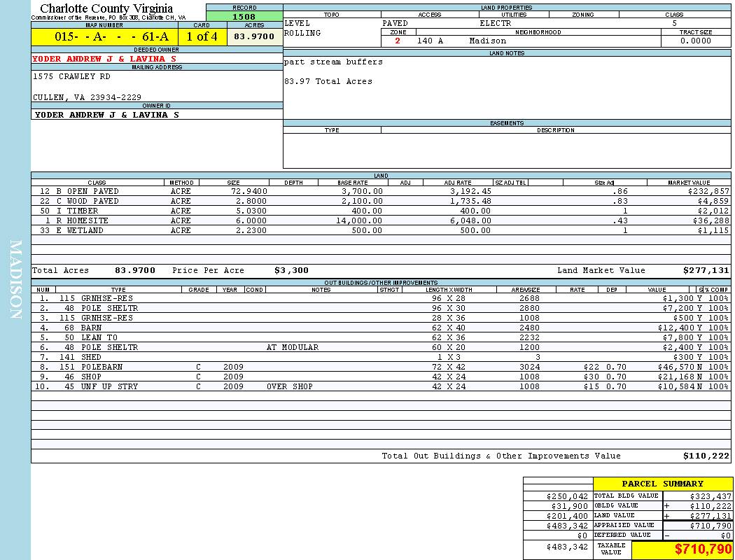Click the MADISON vertical side tab

15,280
